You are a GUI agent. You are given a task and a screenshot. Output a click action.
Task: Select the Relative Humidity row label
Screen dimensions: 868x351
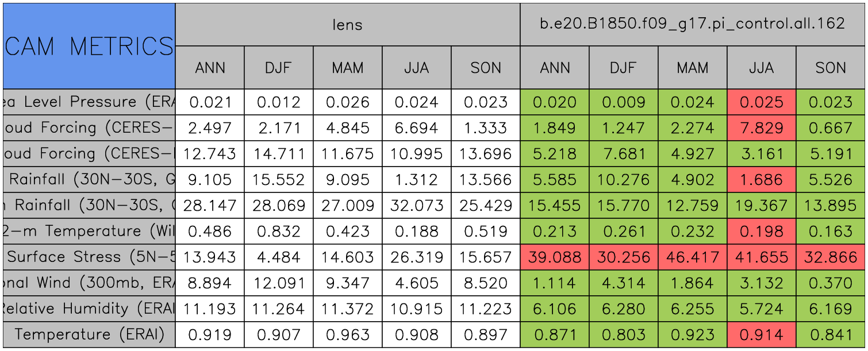[89, 308]
